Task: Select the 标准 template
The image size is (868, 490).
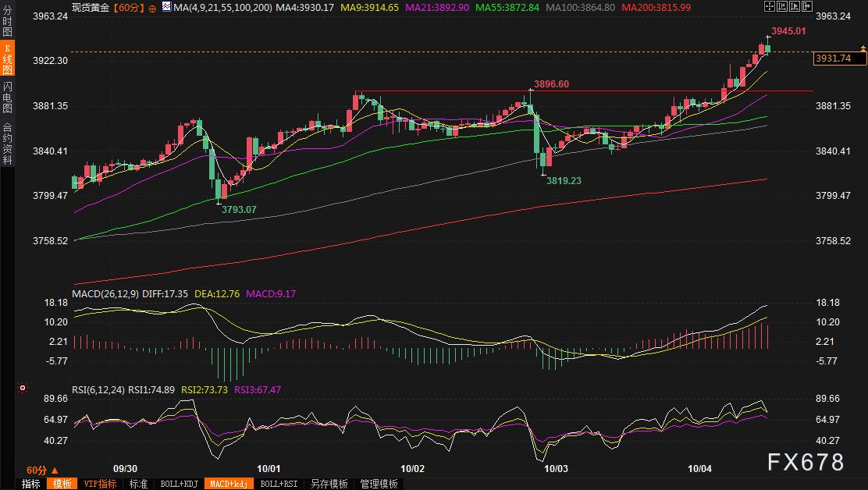Action: coord(138,484)
